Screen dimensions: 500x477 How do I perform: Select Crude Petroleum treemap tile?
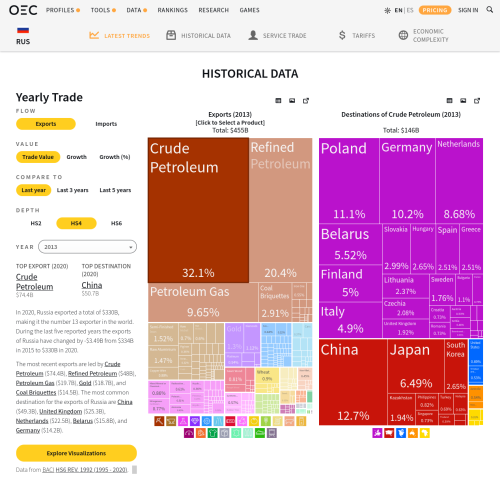198,210
